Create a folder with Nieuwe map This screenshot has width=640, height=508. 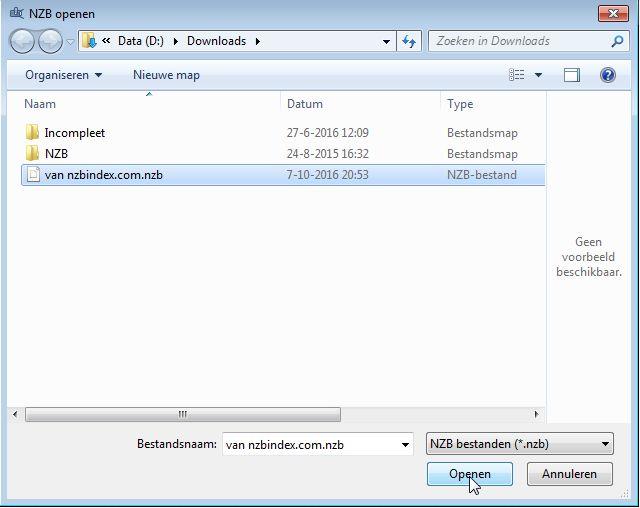[x=167, y=75]
